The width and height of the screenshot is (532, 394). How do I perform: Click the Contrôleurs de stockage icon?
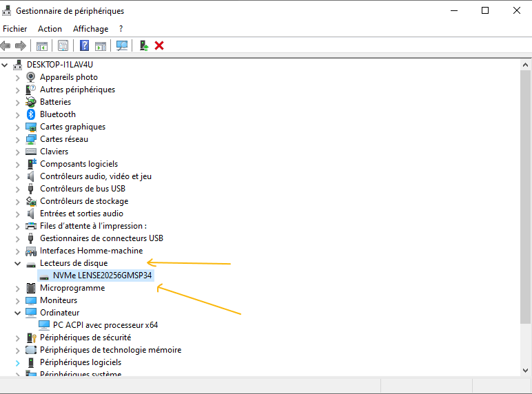(31, 201)
